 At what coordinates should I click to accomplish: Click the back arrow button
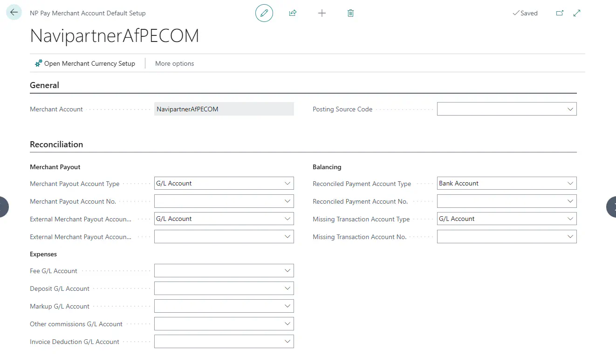tap(14, 13)
